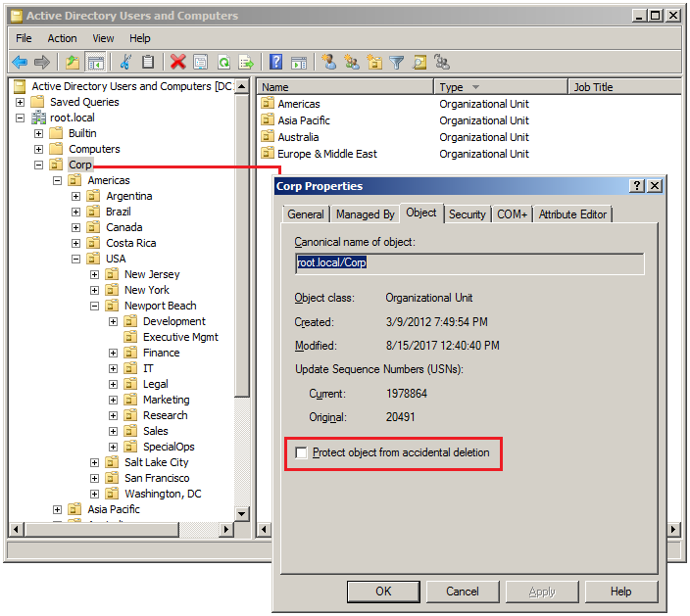Expand the Builtin container
690x616 pixels.
(39, 133)
